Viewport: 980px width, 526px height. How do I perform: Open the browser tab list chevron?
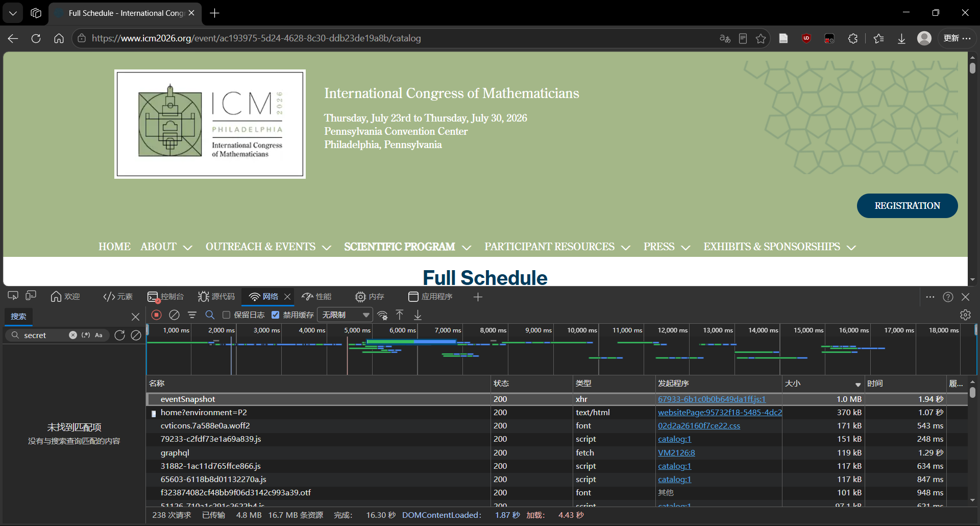pyautogui.click(x=13, y=13)
